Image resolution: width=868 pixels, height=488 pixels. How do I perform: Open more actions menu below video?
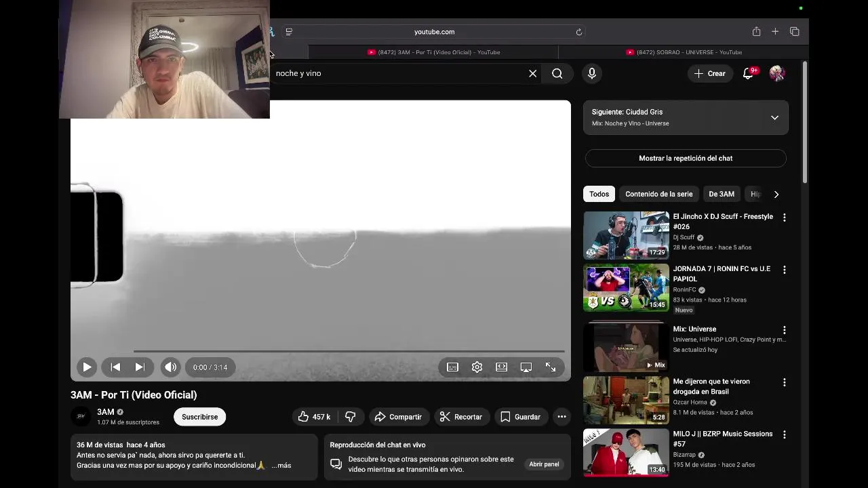561,417
